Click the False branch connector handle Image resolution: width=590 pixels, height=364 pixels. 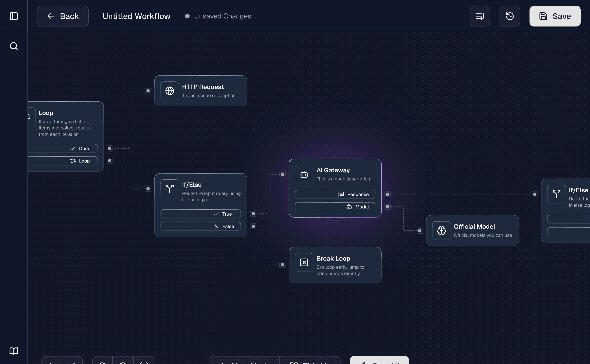click(253, 226)
